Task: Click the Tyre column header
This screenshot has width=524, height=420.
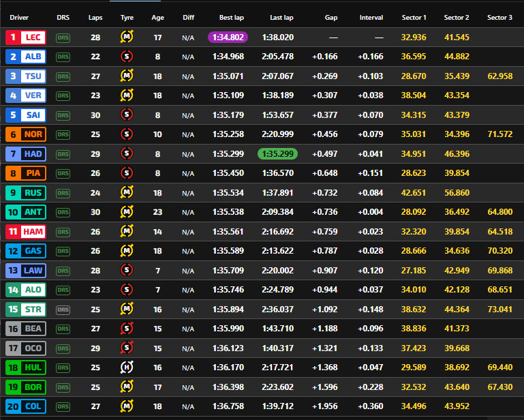Action: pos(127,18)
